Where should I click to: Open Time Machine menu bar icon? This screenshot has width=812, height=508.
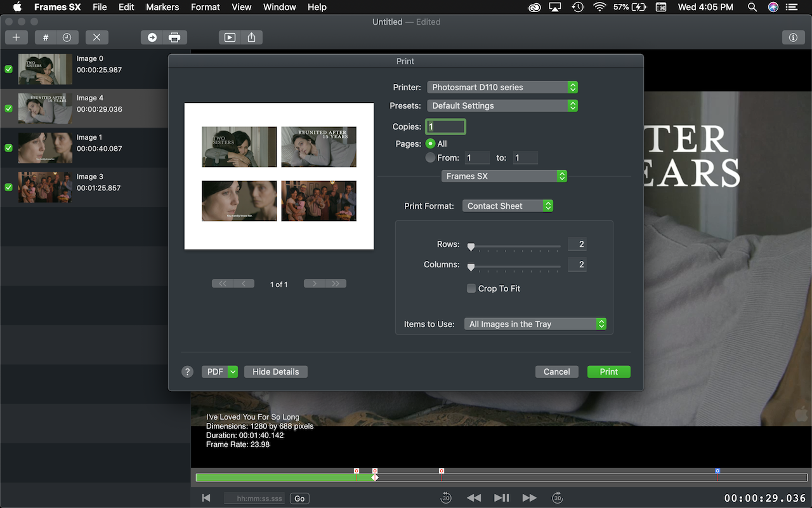click(x=577, y=7)
